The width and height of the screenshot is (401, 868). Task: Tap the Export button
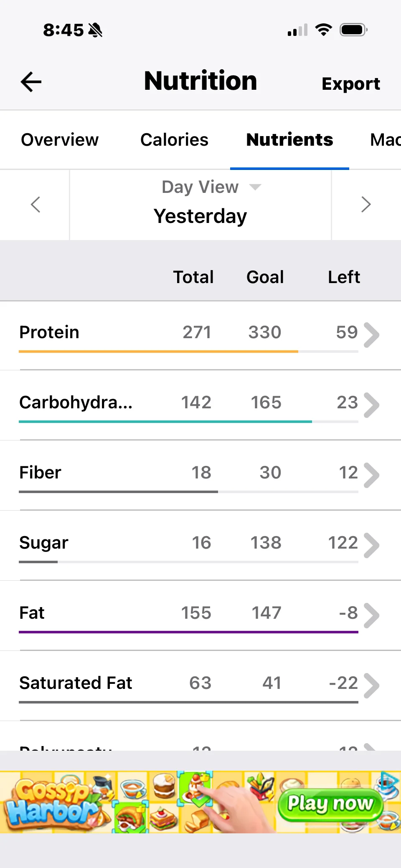[351, 84]
